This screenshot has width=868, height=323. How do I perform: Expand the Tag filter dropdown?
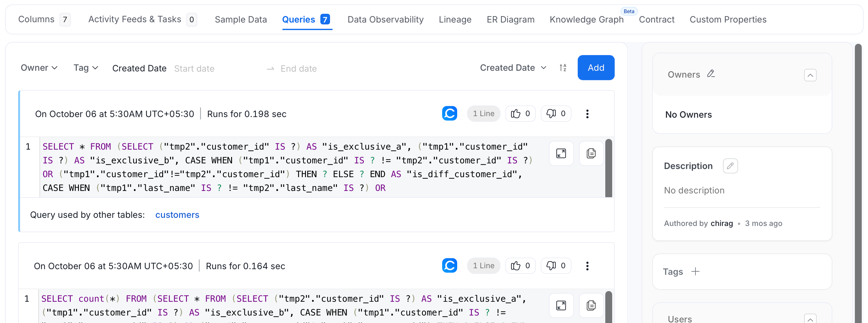coord(86,68)
